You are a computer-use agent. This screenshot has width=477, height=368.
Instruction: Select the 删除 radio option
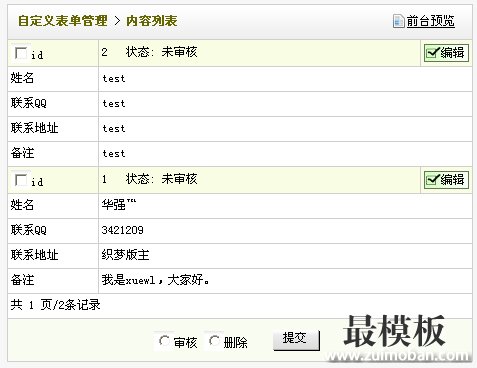[214, 341]
